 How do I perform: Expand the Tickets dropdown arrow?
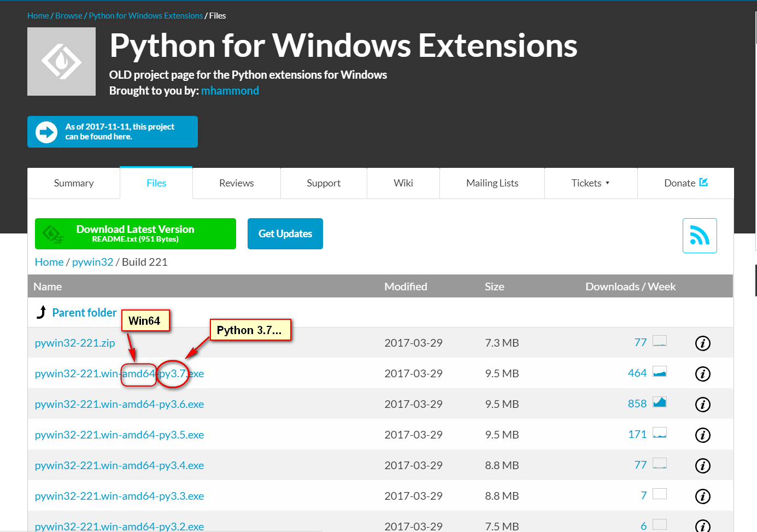[x=607, y=183]
